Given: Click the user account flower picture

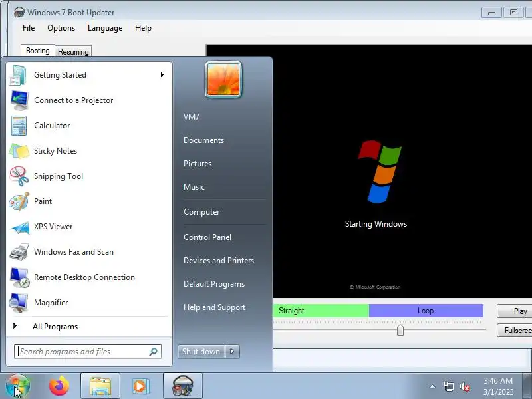Looking at the screenshot, I should [x=223, y=79].
